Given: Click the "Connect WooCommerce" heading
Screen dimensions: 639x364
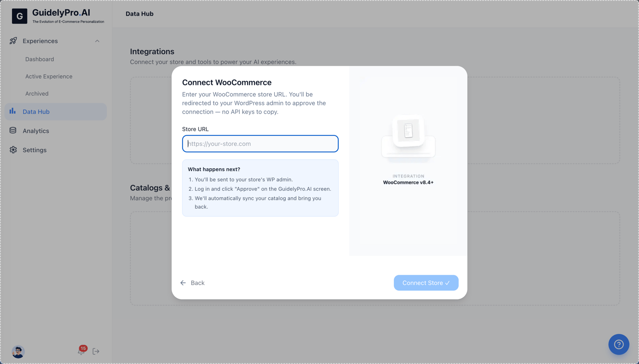Looking at the screenshot, I should coord(227,83).
